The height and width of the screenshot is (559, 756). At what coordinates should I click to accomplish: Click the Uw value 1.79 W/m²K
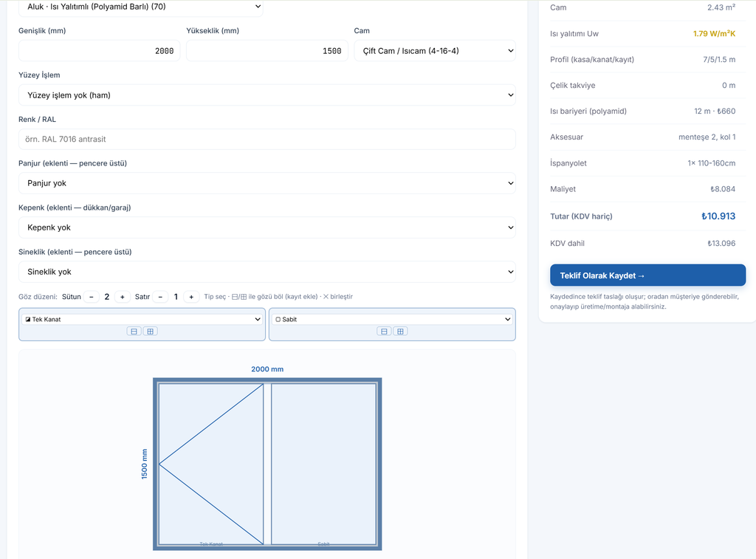[x=714, y=33]
